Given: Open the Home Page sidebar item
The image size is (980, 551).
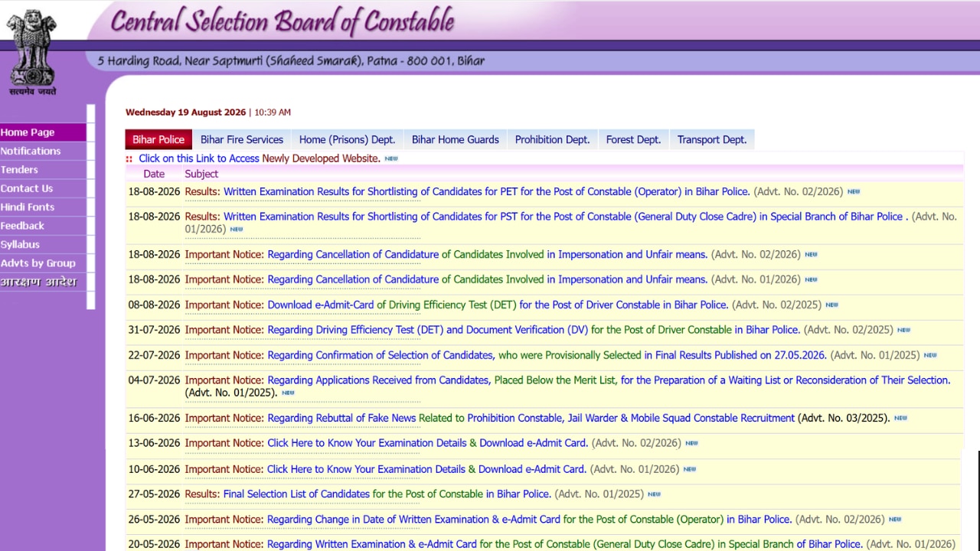Looking at the screenshot, I should tap(43, 132).
